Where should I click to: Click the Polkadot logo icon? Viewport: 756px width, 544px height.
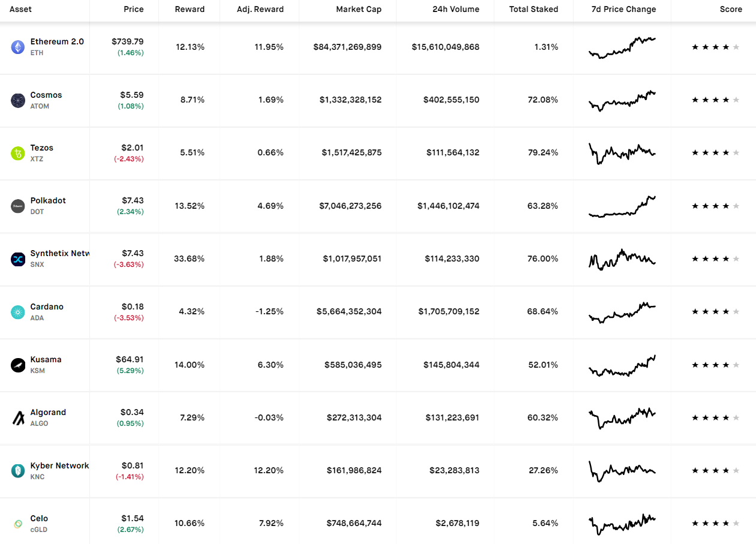tap(18, 206)
